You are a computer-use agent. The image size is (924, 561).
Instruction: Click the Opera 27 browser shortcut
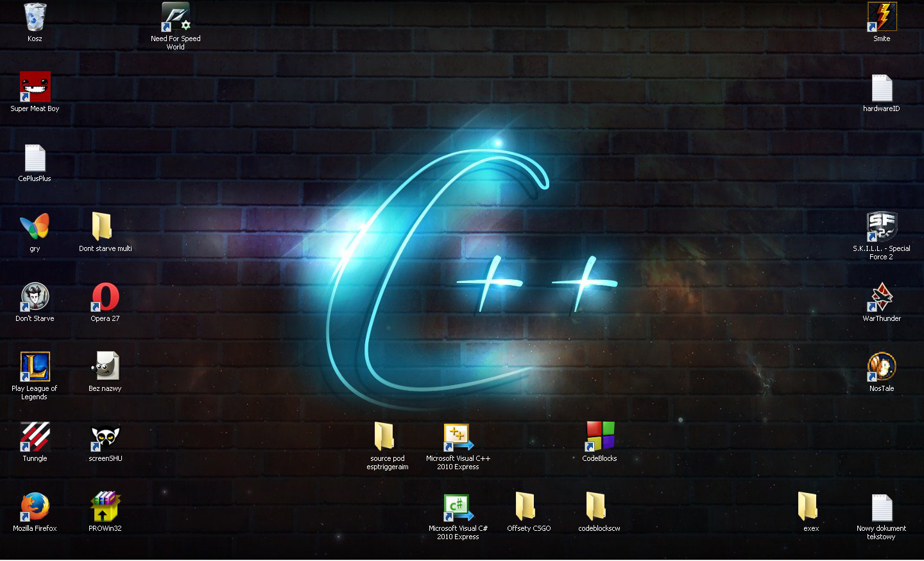[105, 297]
